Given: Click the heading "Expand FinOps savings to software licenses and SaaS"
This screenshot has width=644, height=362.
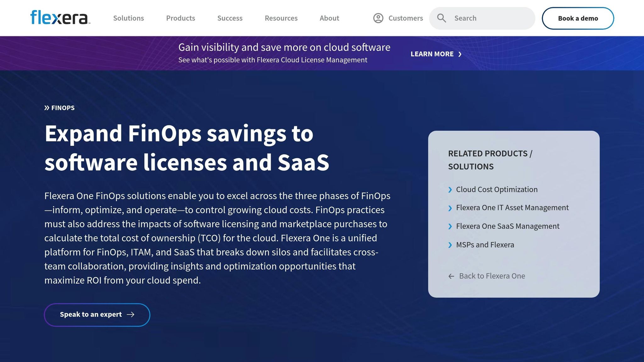Looking at the screenshot, I should click(x=187, y=148).
